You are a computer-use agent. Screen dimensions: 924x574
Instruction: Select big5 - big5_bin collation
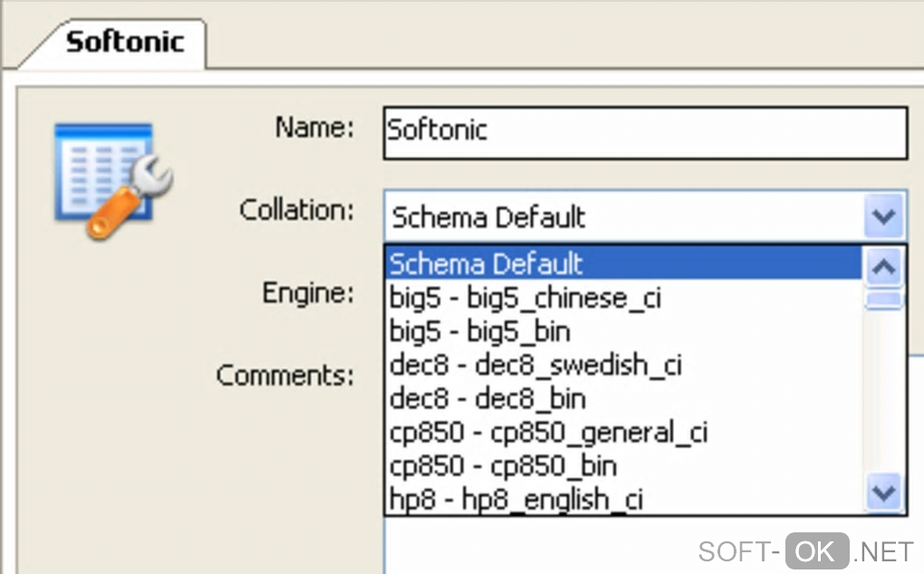click(480, 331)
